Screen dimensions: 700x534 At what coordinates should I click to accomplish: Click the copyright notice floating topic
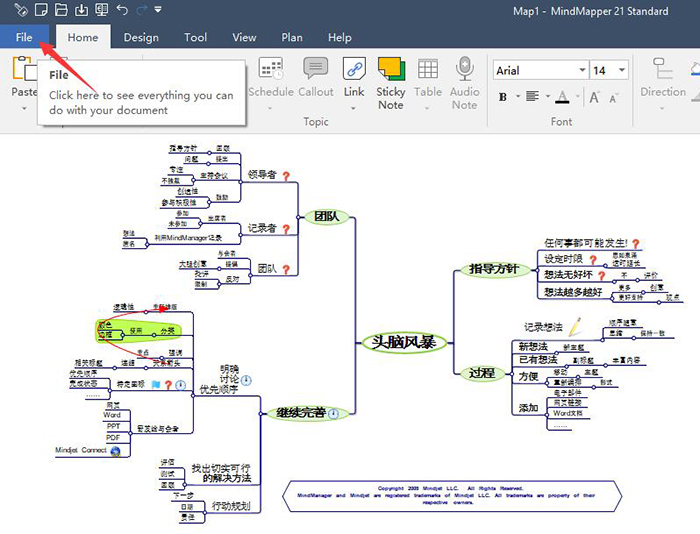click(x=452, y=496)
